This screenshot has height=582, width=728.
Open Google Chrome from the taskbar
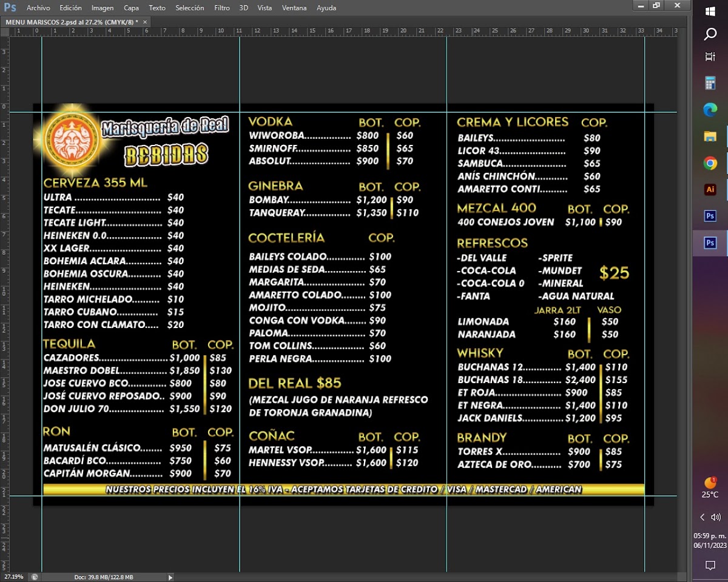710,163
